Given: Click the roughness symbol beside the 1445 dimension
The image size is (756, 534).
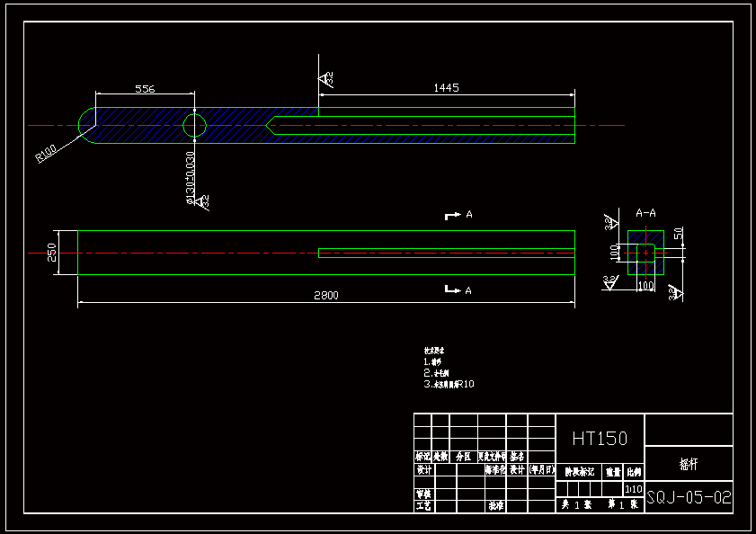Looking at the screenshot, I should click(326, 79).
